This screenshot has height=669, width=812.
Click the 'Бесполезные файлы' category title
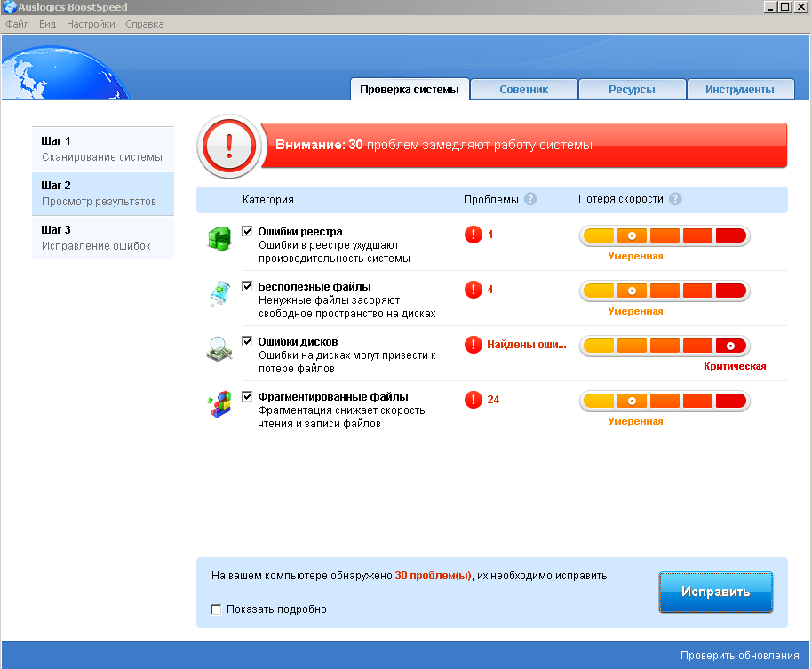[314, 286]
